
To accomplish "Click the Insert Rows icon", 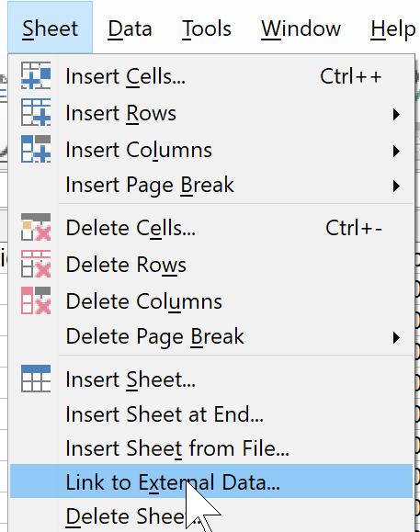I will [36, 112].
